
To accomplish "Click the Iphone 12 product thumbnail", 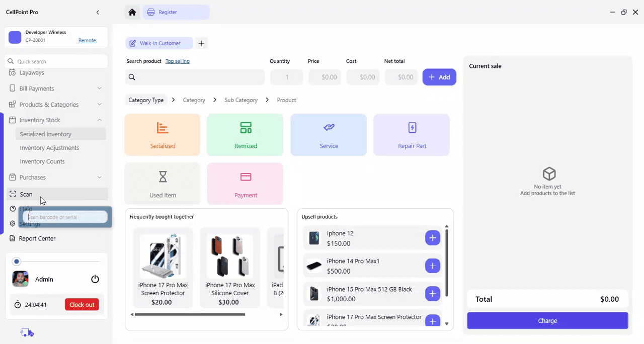I will tap(314, 238).
